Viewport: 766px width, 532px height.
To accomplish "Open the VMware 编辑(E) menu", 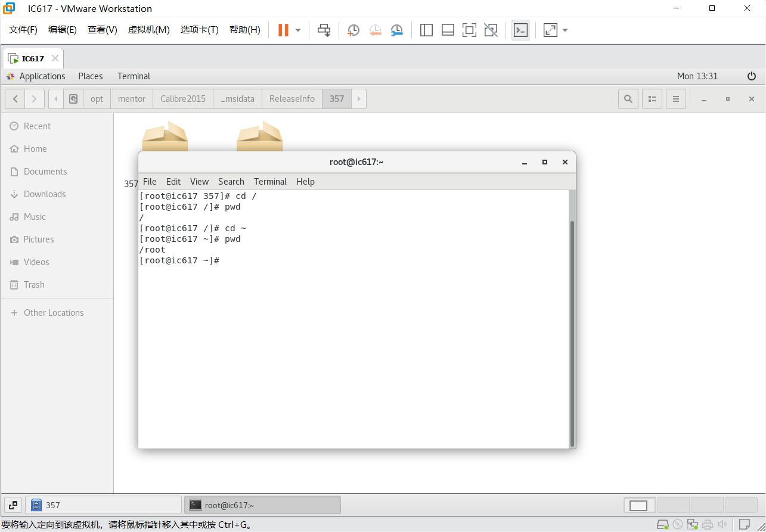I will pyautogui.click(x=63, y=30).
